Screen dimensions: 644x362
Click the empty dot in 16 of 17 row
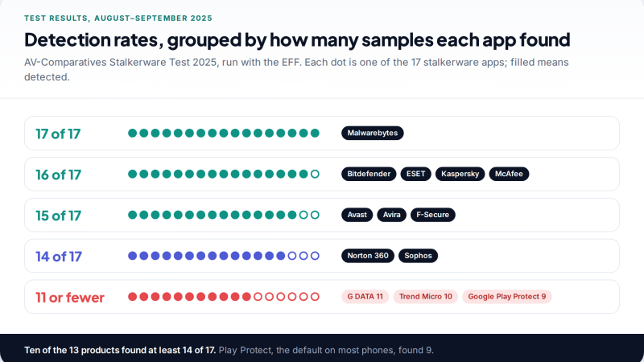(x=315, y=174)
